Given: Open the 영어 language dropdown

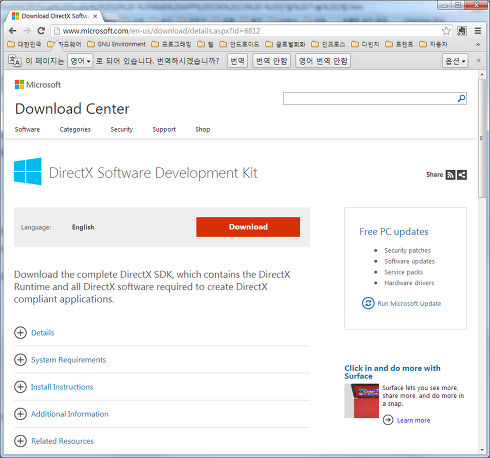Looking at the screenshot, I should [x=80, y=61].
